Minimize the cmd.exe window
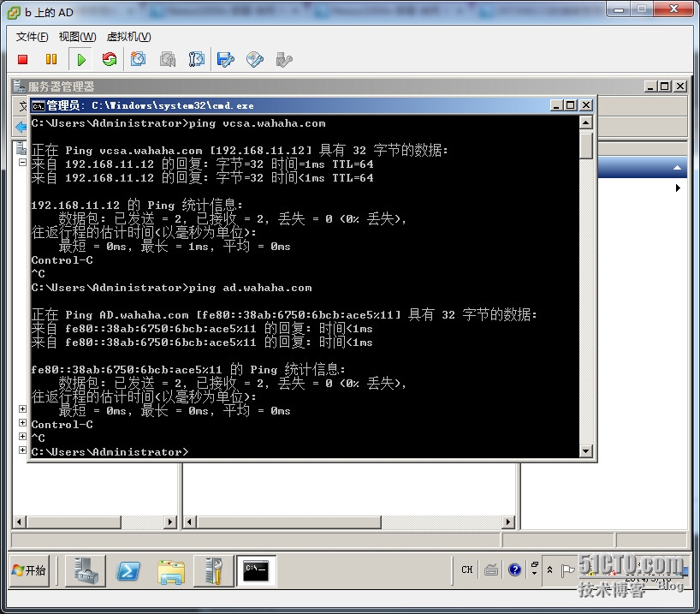 pyautogui.click(x=556, y=105)
